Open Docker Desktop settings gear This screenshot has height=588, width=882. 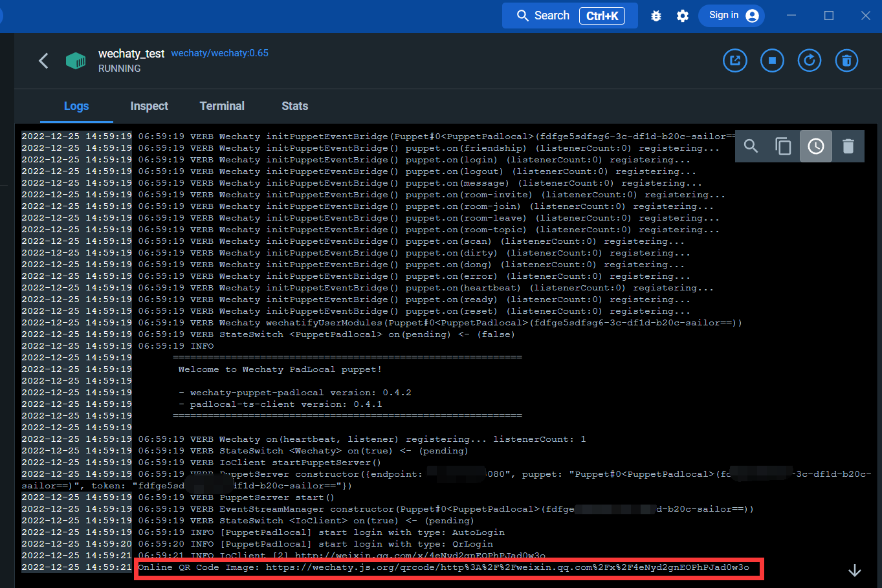[x=683, y=16]
